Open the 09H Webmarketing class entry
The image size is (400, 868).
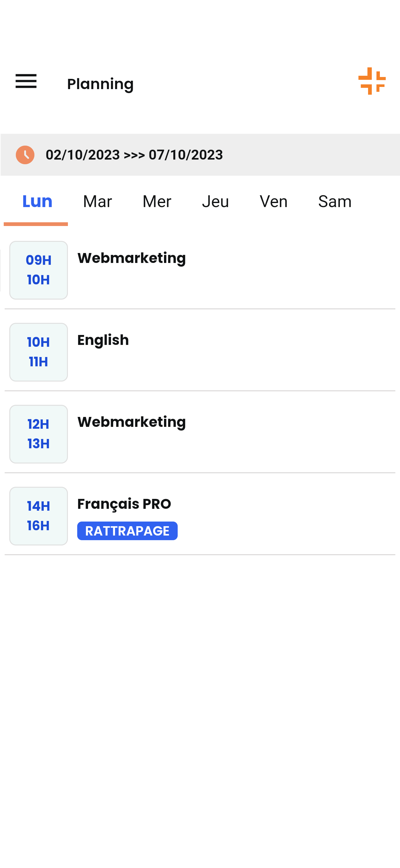pyautogui.click(x=132, y=258)
